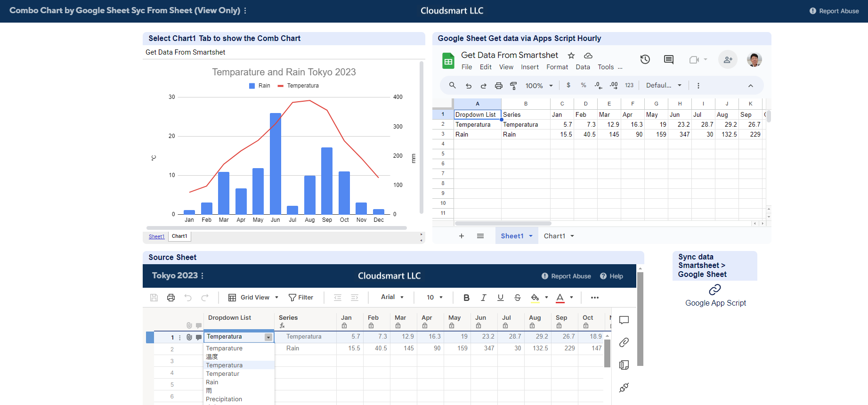Select the paint format tool

[x=514, y=86]
